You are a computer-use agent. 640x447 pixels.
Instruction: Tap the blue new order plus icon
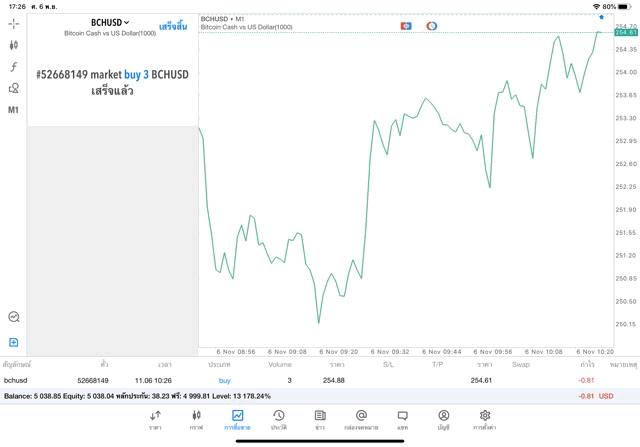(x=13, y=342)
